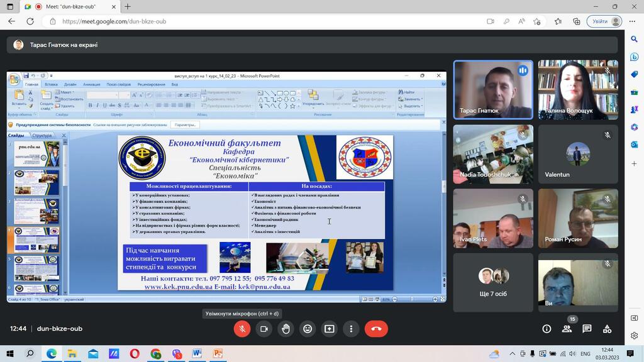Leave the call with red hang-up button
The image size is (644, 362).
[x=377, y=329]
